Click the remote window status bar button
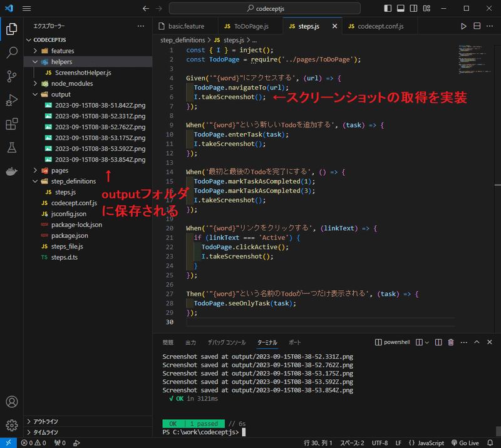Image resolution: width=501 pixels, height=448 pixels. click(8, 443)
